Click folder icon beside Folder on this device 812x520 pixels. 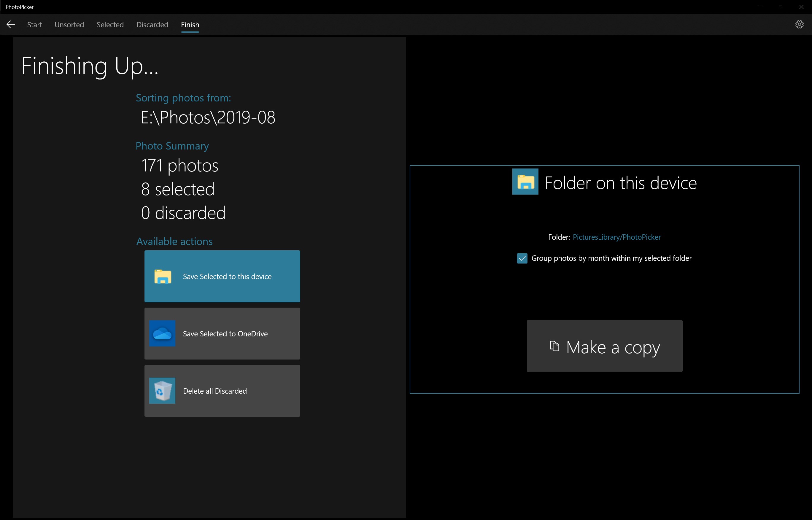[x=525, y=182]
